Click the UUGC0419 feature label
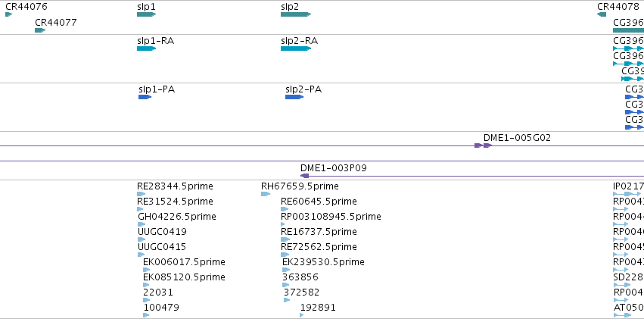This screenshot has height=319, width=644. (x=162, y=231)
